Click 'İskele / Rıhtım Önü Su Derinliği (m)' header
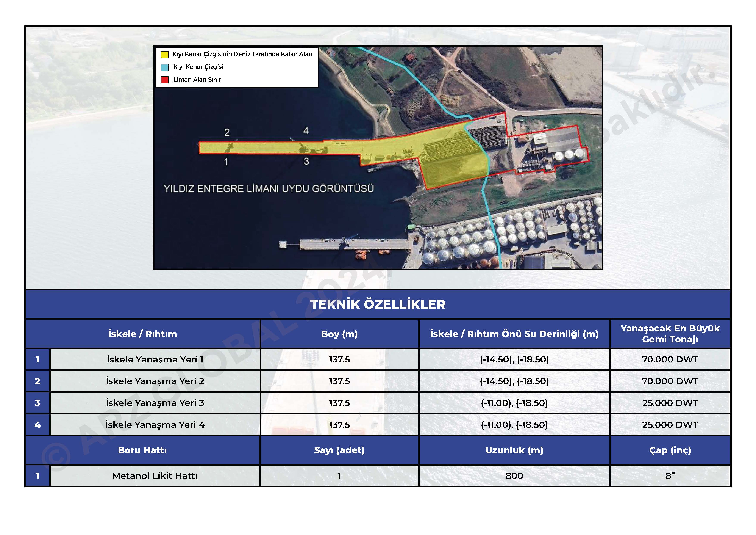 pos(514,334)
